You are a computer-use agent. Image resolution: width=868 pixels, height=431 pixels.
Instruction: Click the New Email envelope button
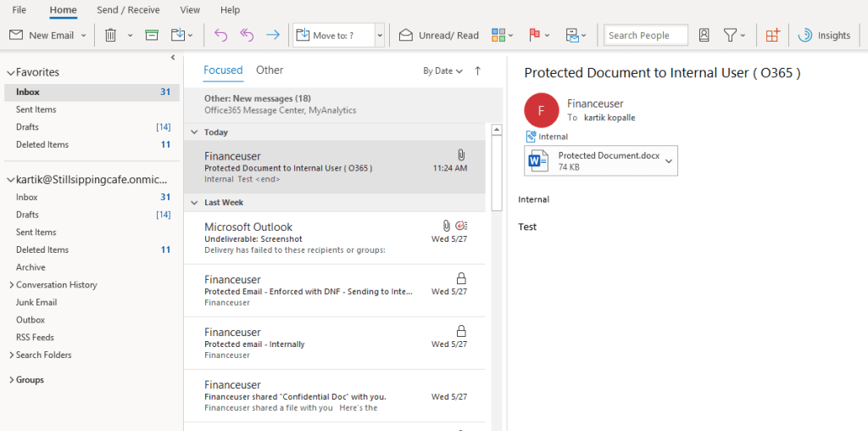pos(42,36)
